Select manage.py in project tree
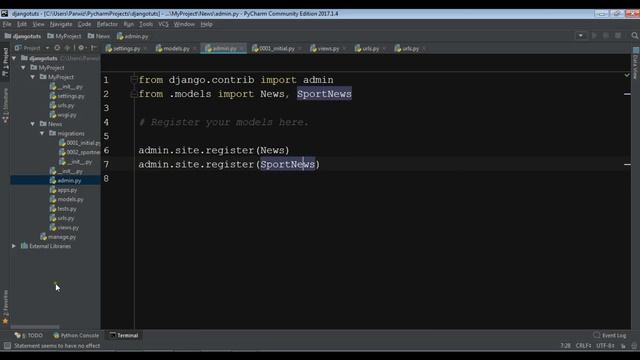 [58, 237]
